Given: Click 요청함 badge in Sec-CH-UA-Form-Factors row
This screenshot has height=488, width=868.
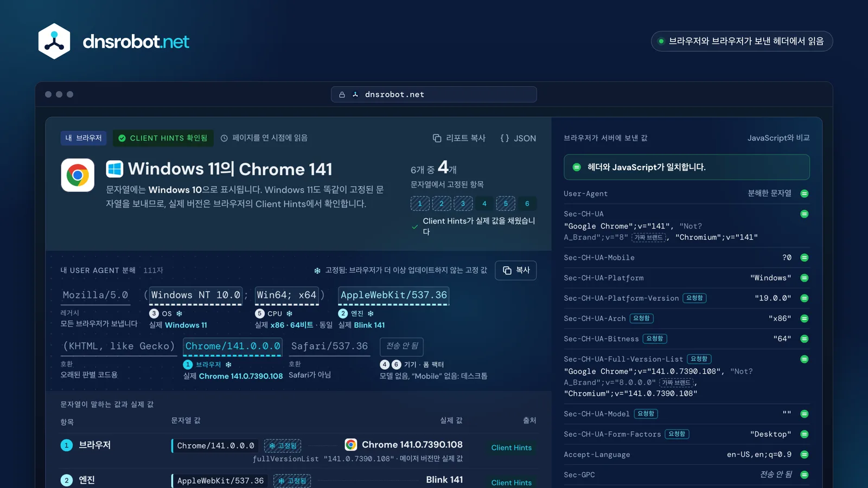Looking at the screenshot, I should tap(677, 434).
